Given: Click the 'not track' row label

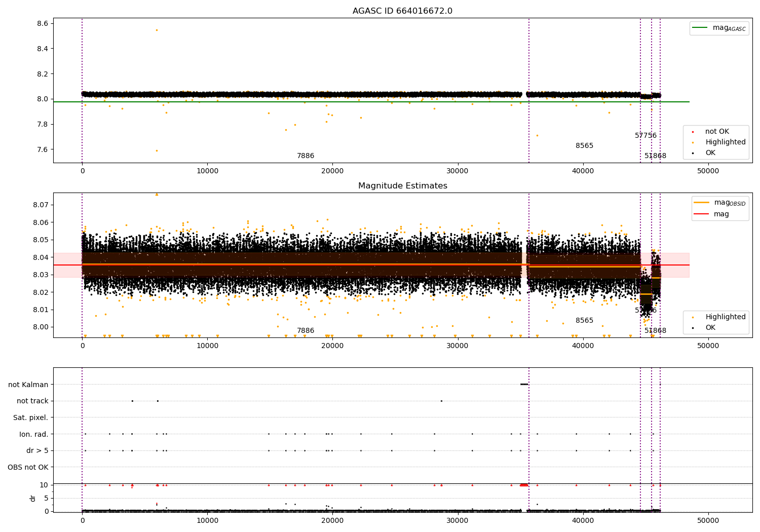Looking at the screenshot, I should pos(32,401).
